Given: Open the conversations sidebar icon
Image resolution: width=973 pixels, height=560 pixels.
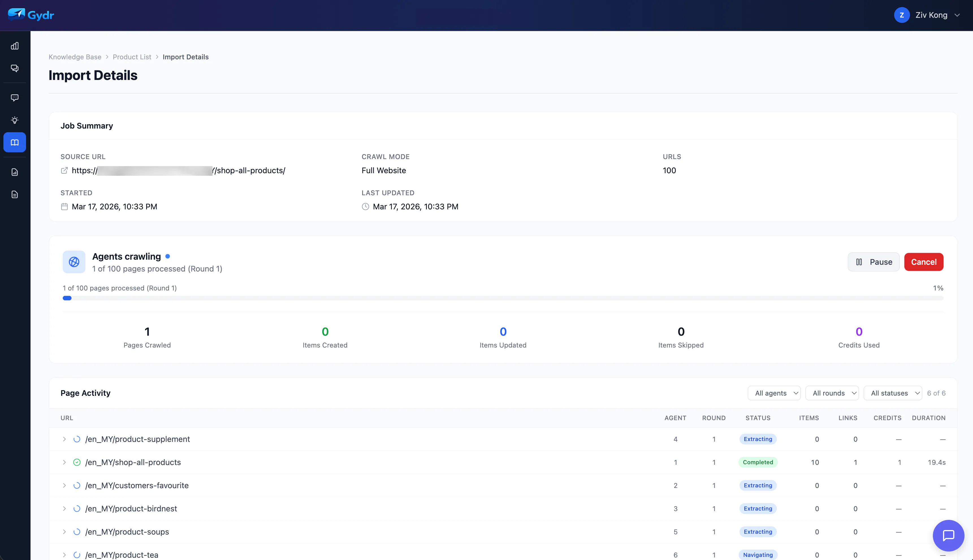Looking at the screenshot, I should pyautogui.click(x=15, y=68).
